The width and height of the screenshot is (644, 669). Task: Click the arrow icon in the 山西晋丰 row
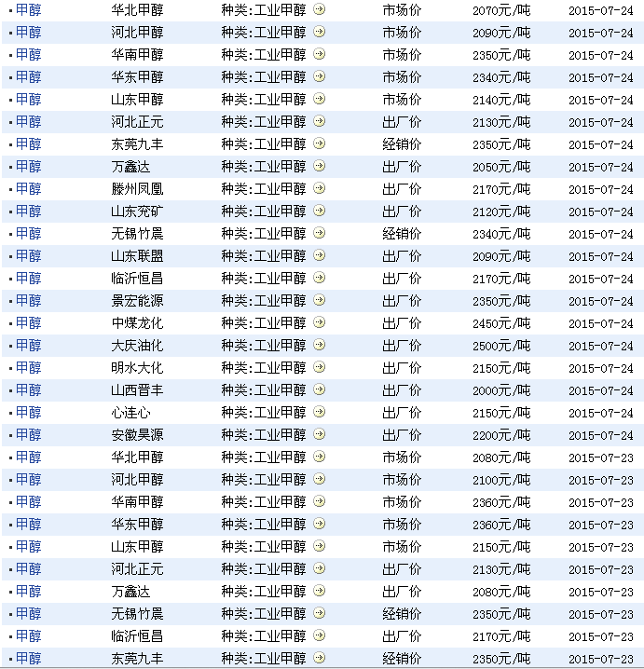[x=320, y=389]
